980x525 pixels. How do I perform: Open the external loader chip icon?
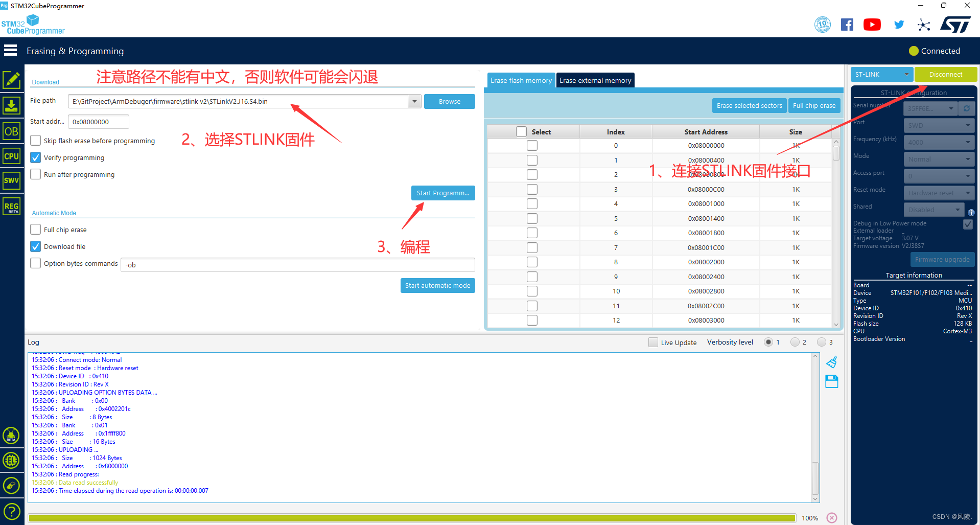tap(11, 461)
